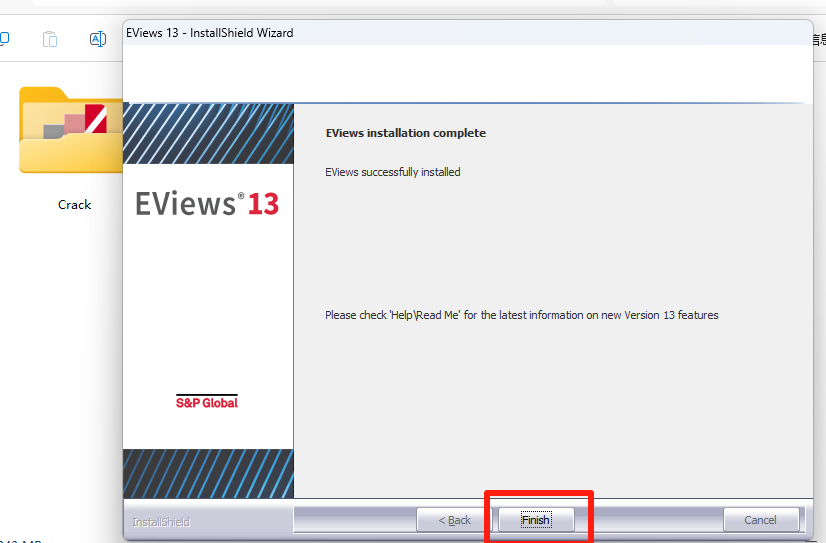
Task: Open the Crack folder icon
Action: (x=72, y=131)
